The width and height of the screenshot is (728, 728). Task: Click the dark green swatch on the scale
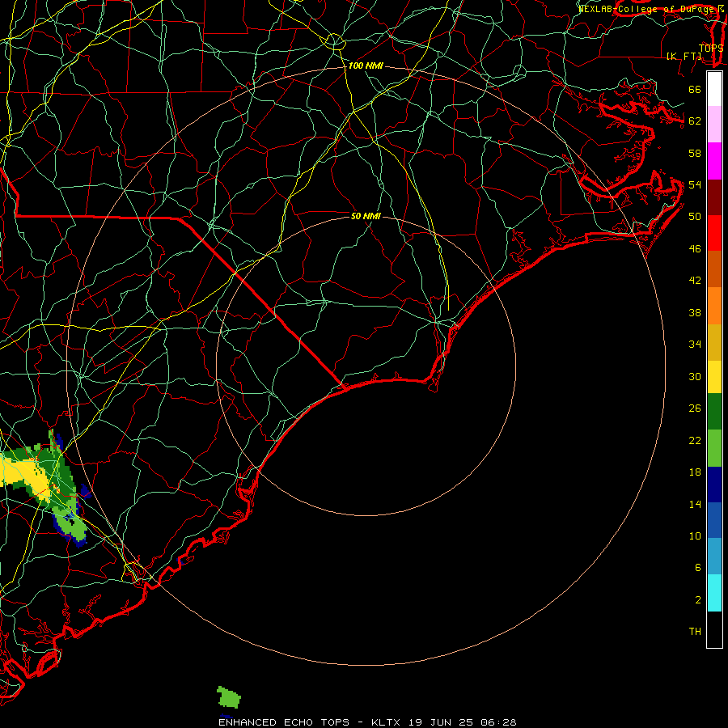tap(714, 412)
